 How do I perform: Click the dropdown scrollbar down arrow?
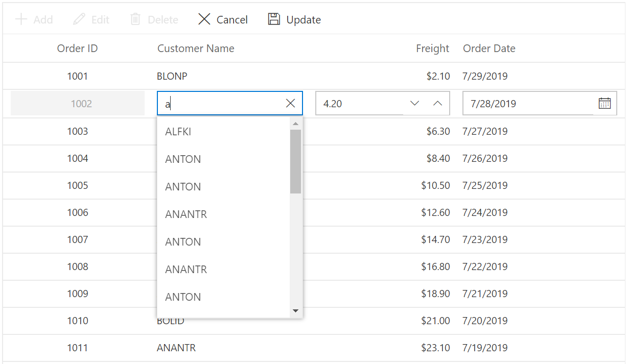click(295, 311)
